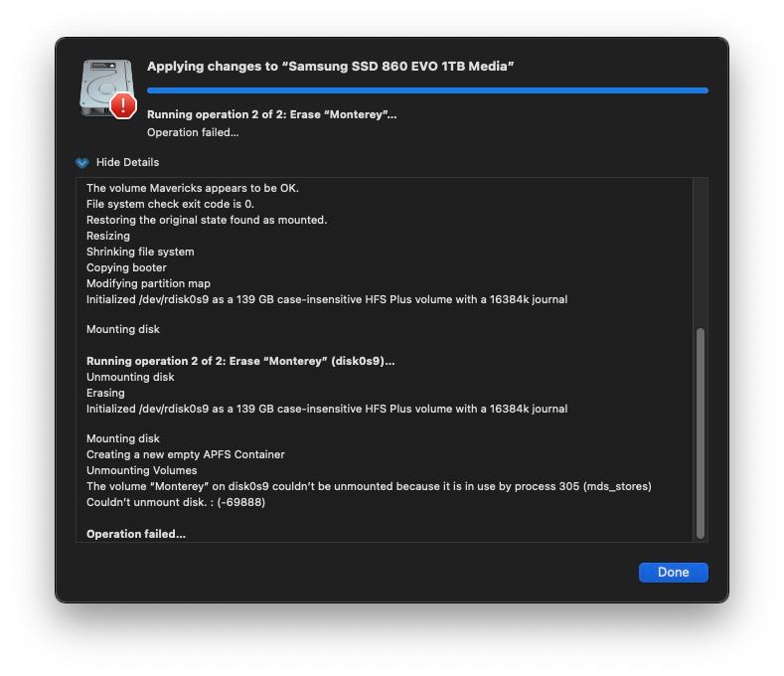Click the 'Modifying partition map' log line
The height and width of the screenshot is (676, 784).
pos(148,283)
